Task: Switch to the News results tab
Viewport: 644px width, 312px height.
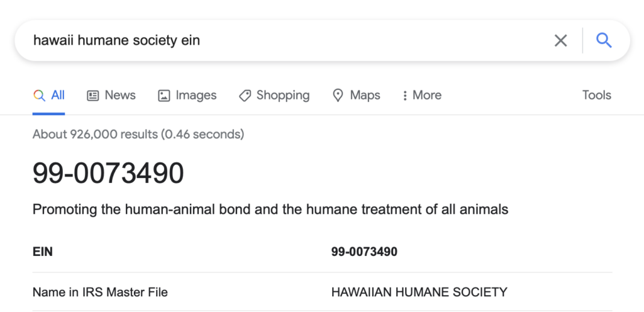Action: [x=111, y=95]
